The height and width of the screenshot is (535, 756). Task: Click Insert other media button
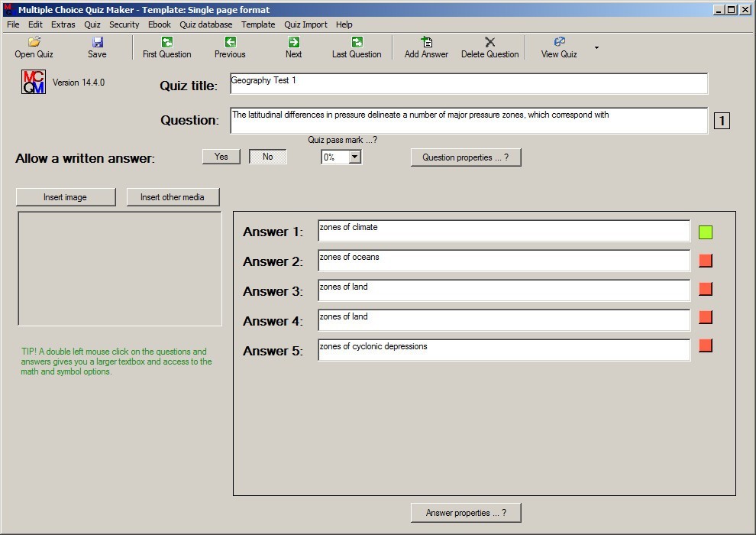(173, 197)
